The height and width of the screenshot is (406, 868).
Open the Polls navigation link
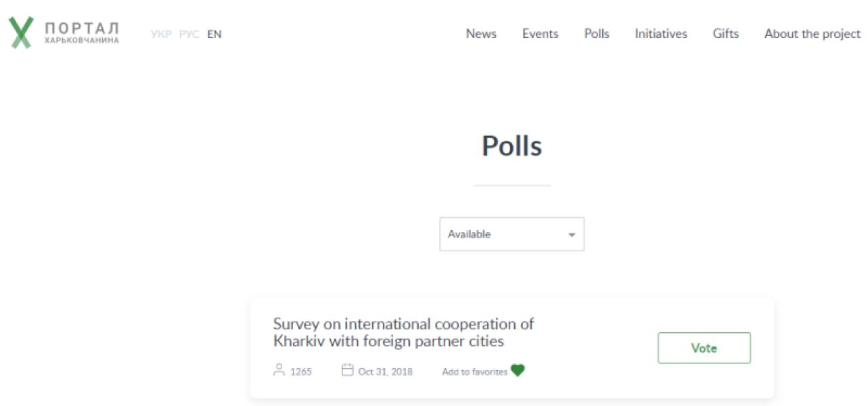[597, 34]
